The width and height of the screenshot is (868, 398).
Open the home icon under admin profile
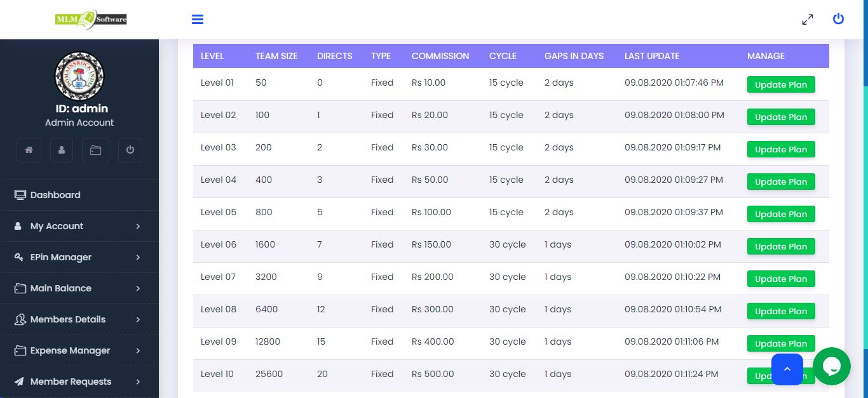pyautogui.click(x=29, y=150)
